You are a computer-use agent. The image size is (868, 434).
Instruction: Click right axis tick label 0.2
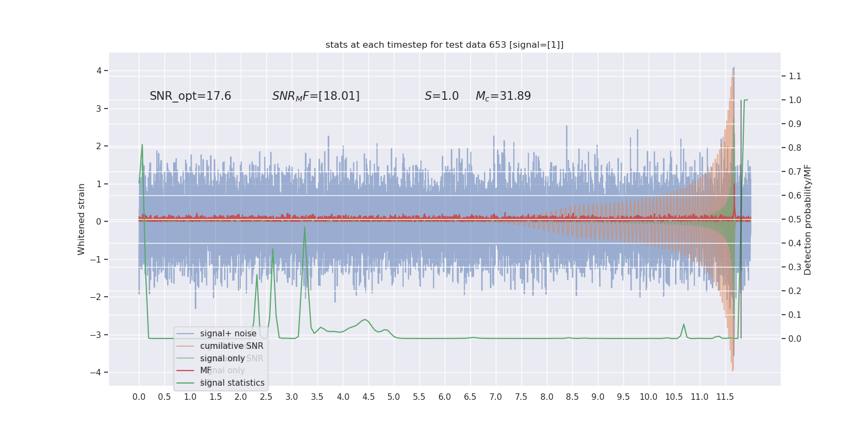[x=795, y=291]
